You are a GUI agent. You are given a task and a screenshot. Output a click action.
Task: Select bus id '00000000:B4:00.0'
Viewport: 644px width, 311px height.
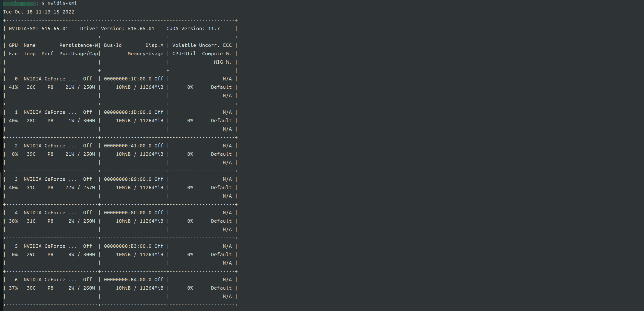pyautogui.click(x=128, y=280)
